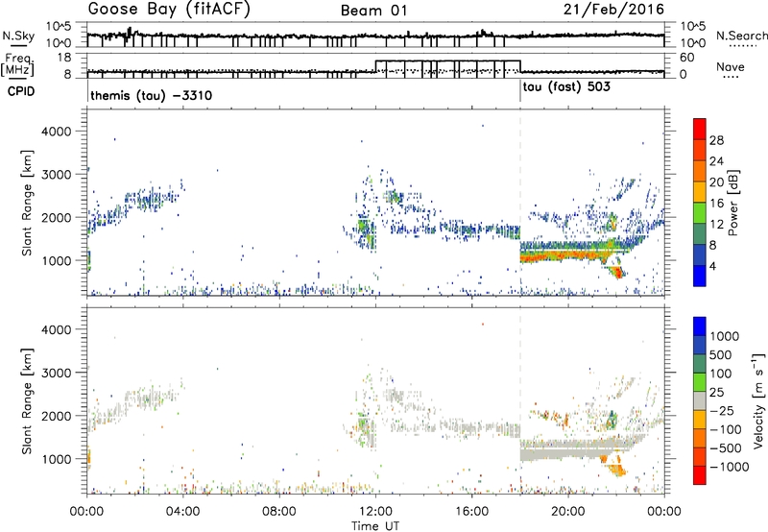
Task: Click the 'themis (tau) -3310' CPID text
Action: coord(152,95)
